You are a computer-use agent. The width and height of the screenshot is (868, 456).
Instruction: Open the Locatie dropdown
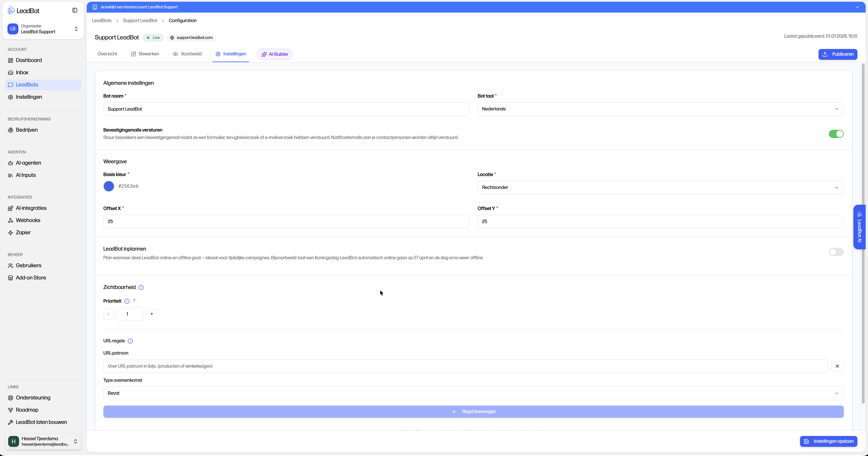[660, 187]
